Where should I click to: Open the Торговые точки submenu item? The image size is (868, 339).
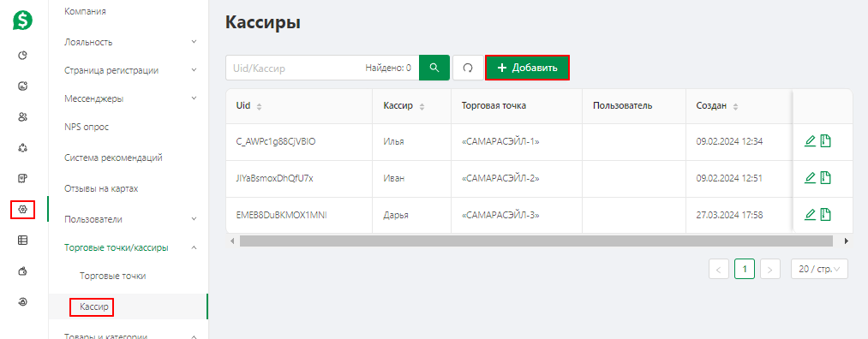pyautogui.click(x=113, y=276)
